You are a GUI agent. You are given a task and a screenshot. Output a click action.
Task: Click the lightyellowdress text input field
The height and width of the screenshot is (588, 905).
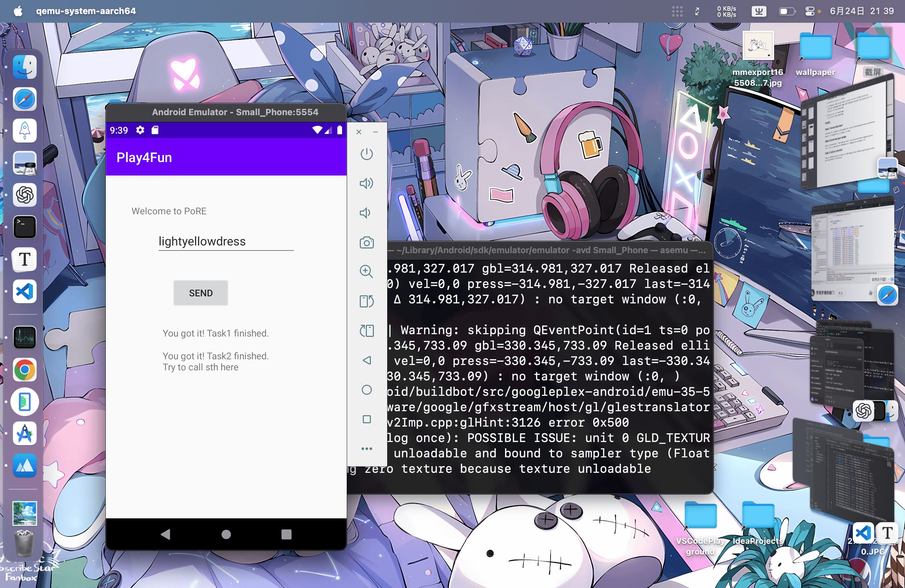[226, 241]
